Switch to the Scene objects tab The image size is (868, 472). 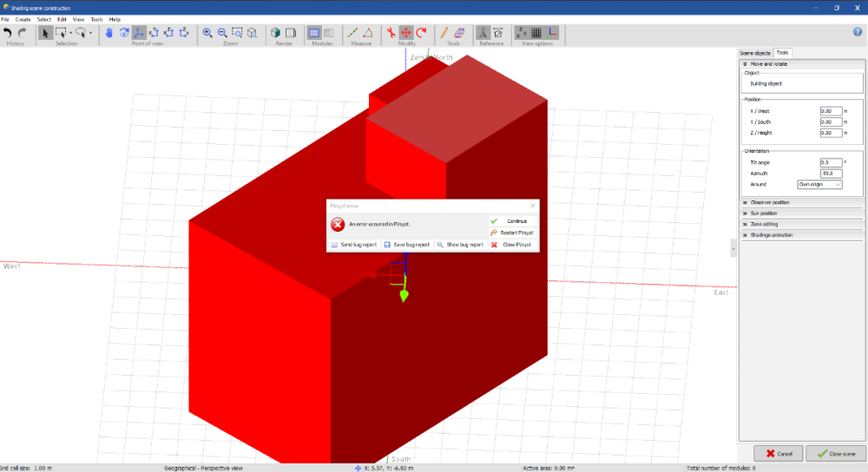[x=754, y=53]
